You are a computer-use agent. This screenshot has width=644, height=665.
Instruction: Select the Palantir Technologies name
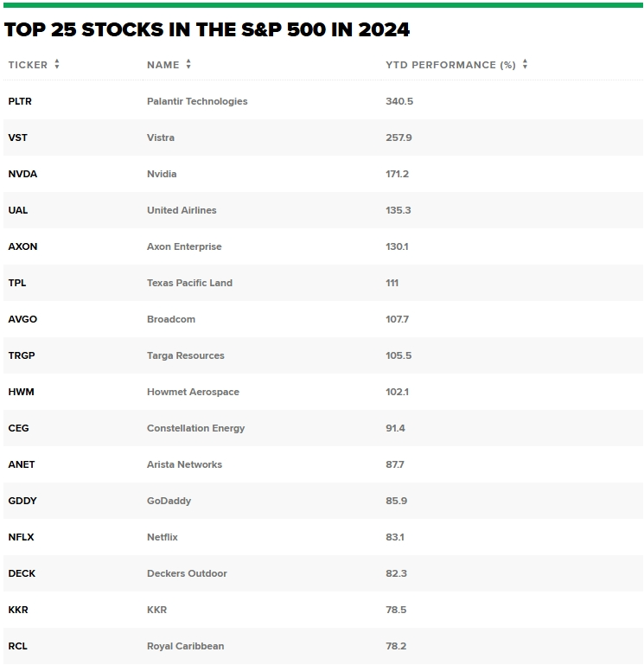(197, 101)
